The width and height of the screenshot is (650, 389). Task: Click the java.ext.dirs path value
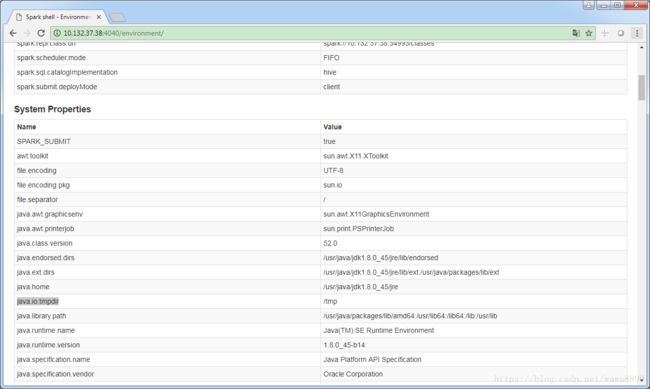pyautogui.click(x=411, y=272)
